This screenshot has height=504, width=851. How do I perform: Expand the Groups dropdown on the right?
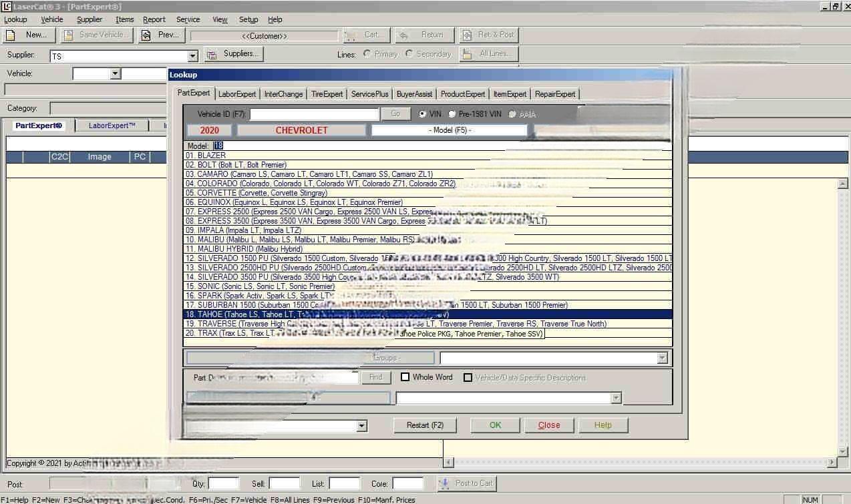tap(662, 358)
